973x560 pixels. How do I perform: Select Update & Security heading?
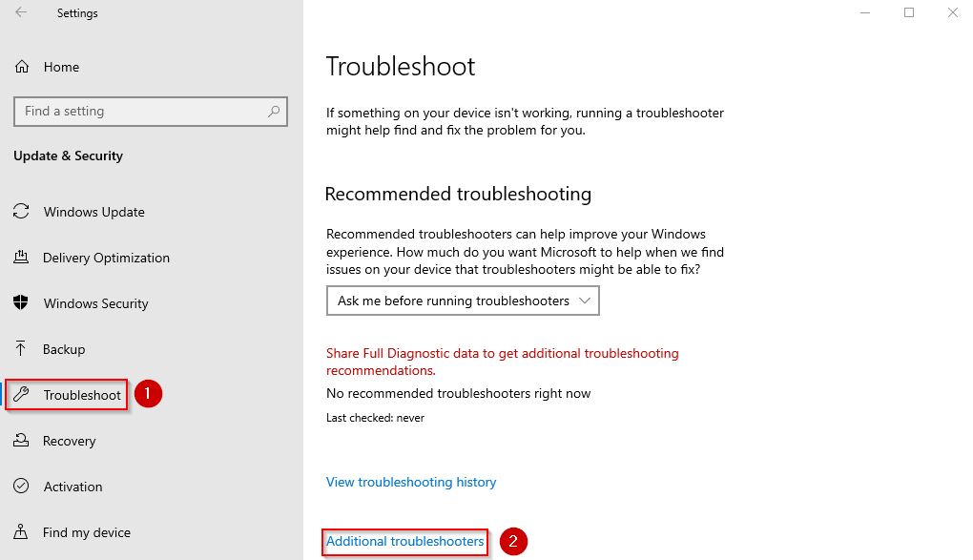pyautogui.click(x=68, y=156)
